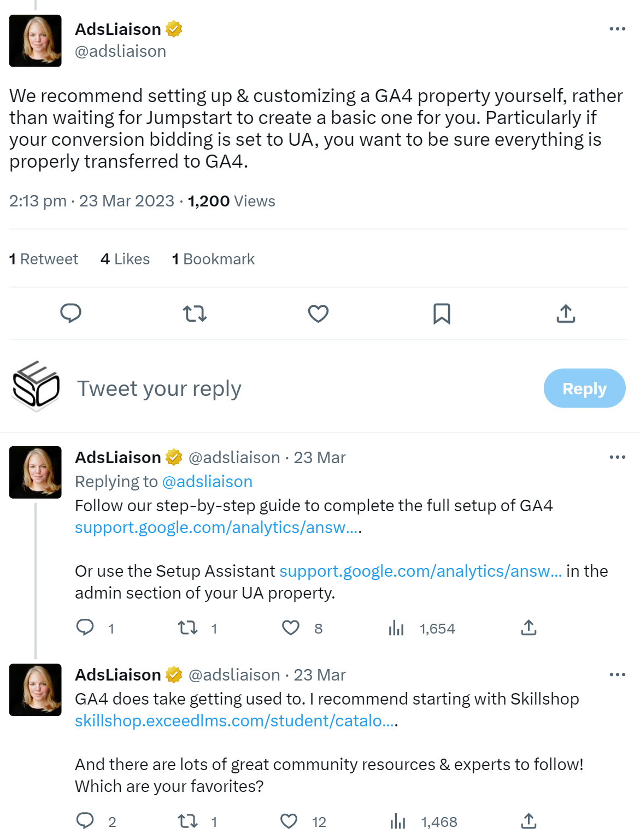Open more options on step-by-step guide reply
The image size is (640, 840).
pyautogui.click(x=617, y=457)
